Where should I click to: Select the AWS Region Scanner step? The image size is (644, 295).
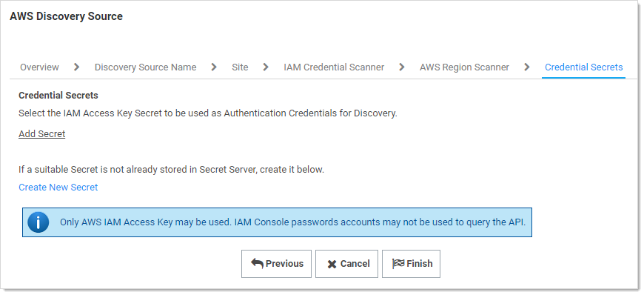click(465, 67)
